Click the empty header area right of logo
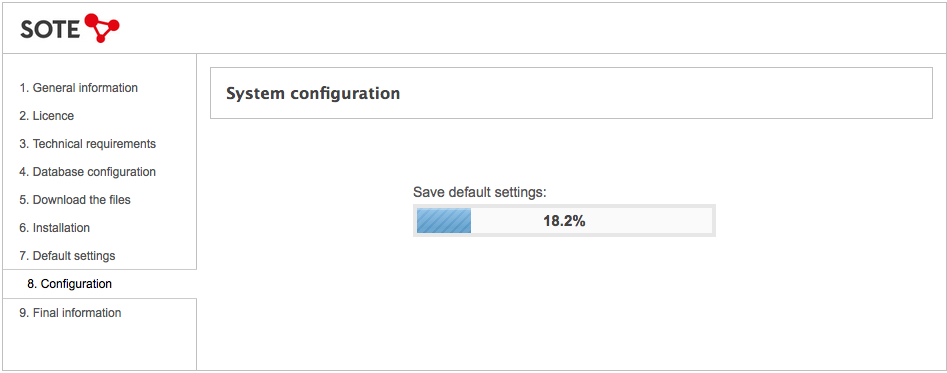Image resolution: width=947 pixels, height=373 pixels. [x=531, y=28]
